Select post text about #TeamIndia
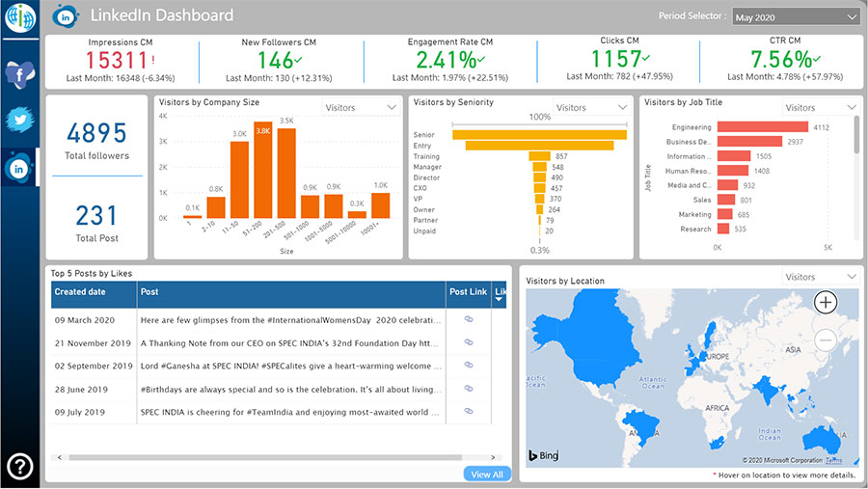Viewport: 868px width, 489px height. pyautogui.click(x=289, y=412)
